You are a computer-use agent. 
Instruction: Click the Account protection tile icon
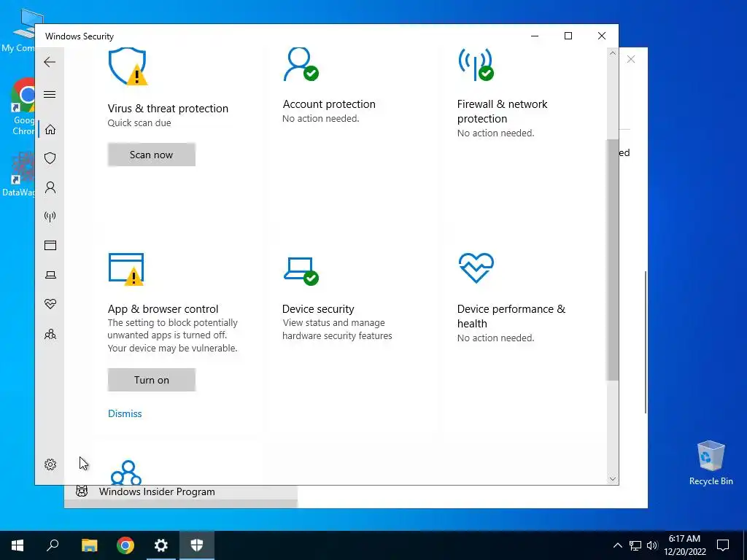pyautogui.click(x=301, y=64)
